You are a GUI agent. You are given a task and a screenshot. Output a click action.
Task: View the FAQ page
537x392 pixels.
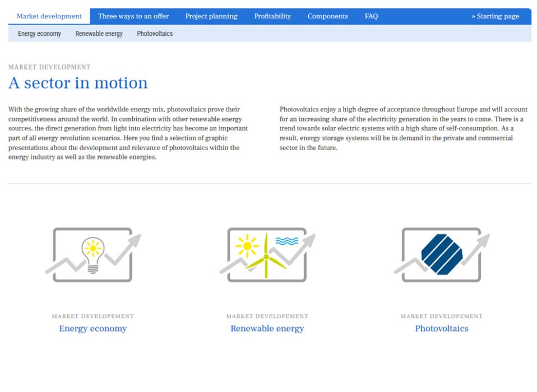[x=371, y=16]
